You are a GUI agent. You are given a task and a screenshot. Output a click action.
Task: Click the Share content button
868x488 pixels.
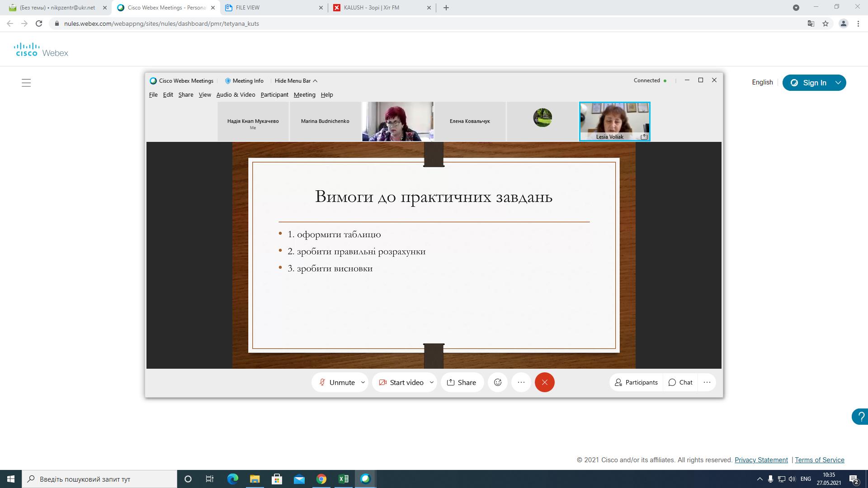point(462,382)
